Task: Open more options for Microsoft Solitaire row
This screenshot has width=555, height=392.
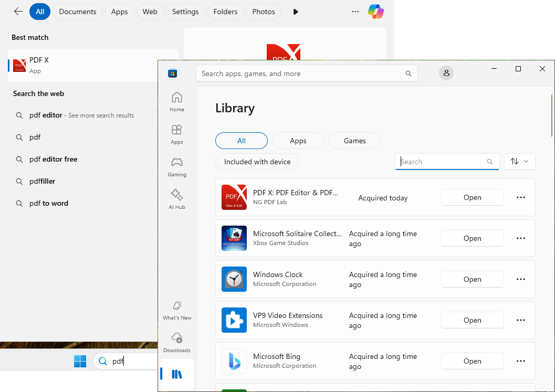Action: [520, 238]
